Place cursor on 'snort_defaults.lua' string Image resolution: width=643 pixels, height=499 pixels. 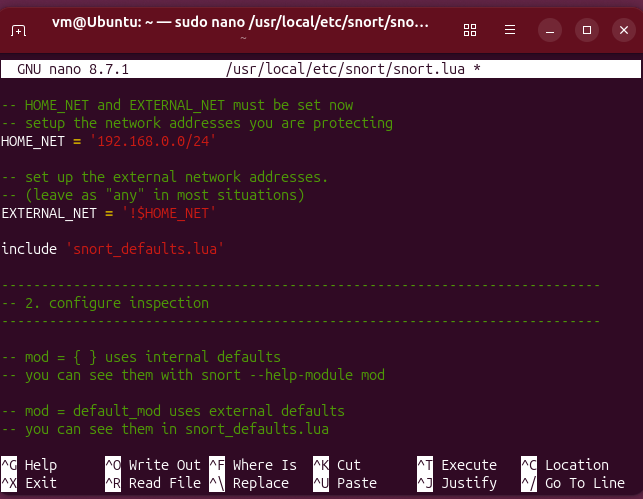pyautogui.click(x=145, y=249)
